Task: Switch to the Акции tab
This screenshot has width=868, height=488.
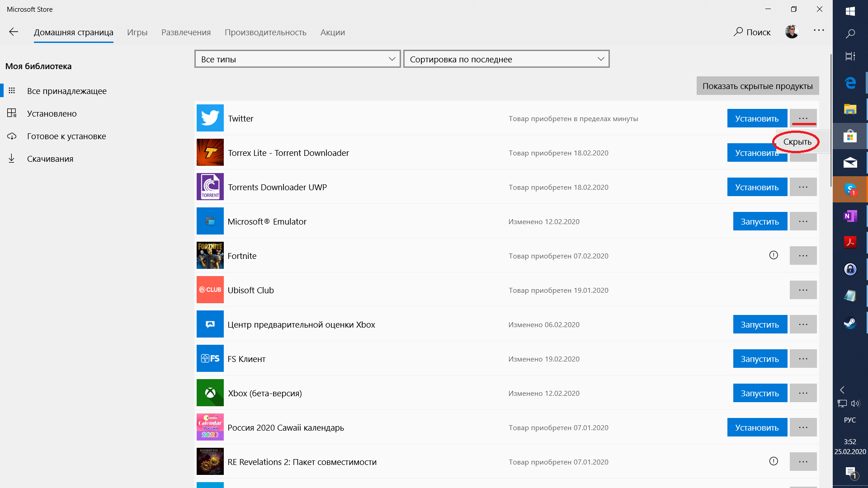Action: pyautogui.click(x=333, y=32)
